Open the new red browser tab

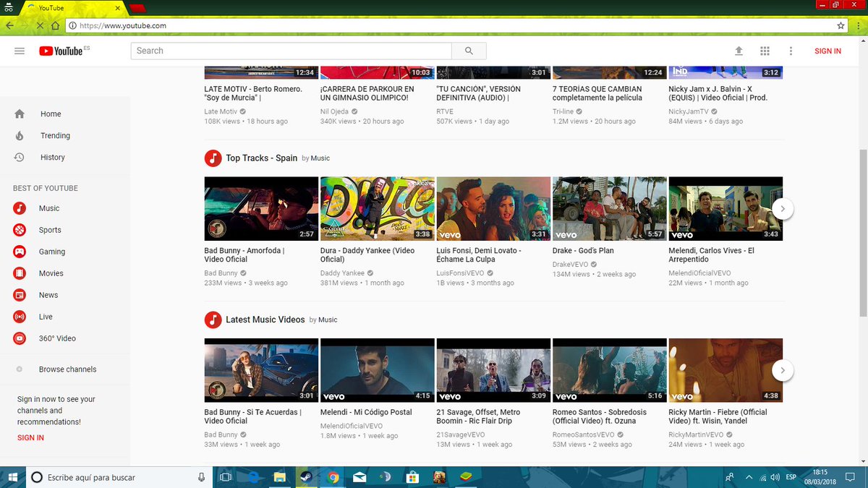pos(137,8)
